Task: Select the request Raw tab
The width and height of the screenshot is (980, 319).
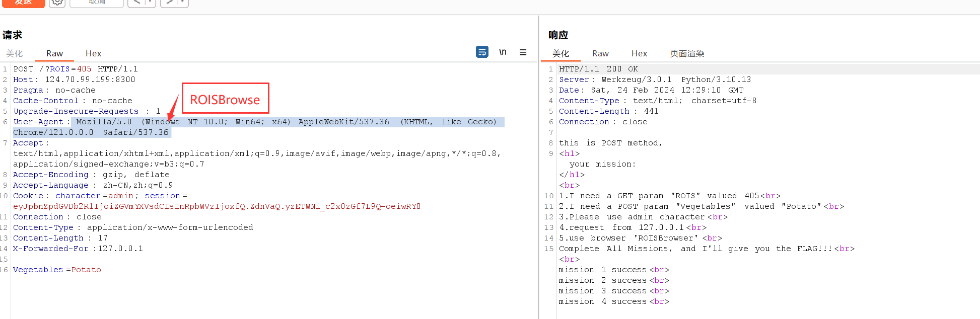Action: [x=54, y=53]
